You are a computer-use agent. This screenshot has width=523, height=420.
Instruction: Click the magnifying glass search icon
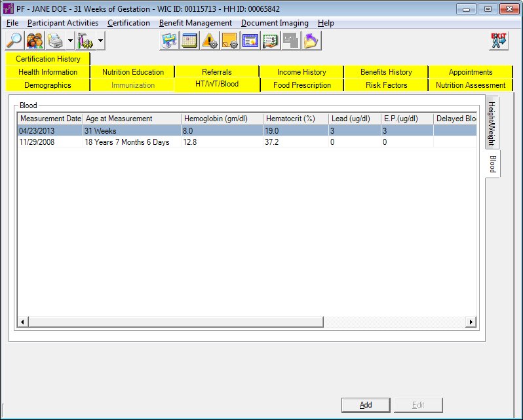(14, 41)
